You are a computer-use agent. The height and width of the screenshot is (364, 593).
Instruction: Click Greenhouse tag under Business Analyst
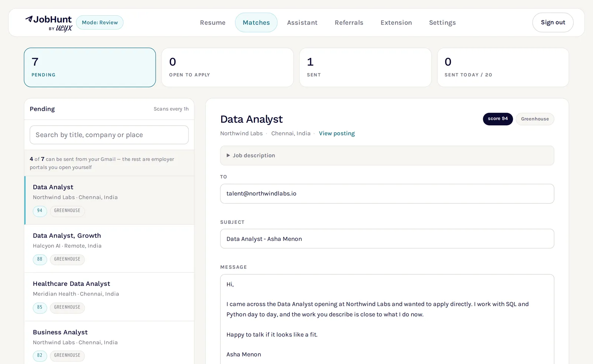click(x=67, y=356)
